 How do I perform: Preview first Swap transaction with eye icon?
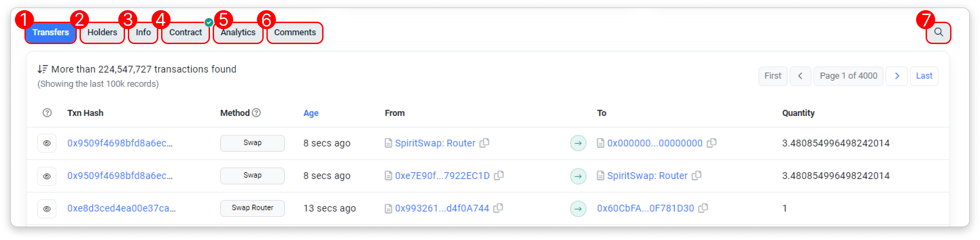47,143
